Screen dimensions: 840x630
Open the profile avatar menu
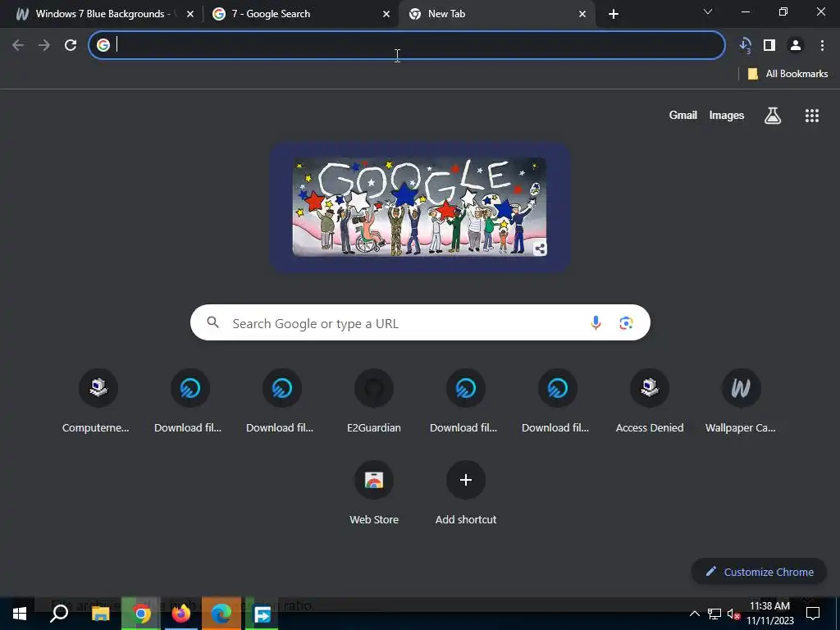click(x=796, y=45)
